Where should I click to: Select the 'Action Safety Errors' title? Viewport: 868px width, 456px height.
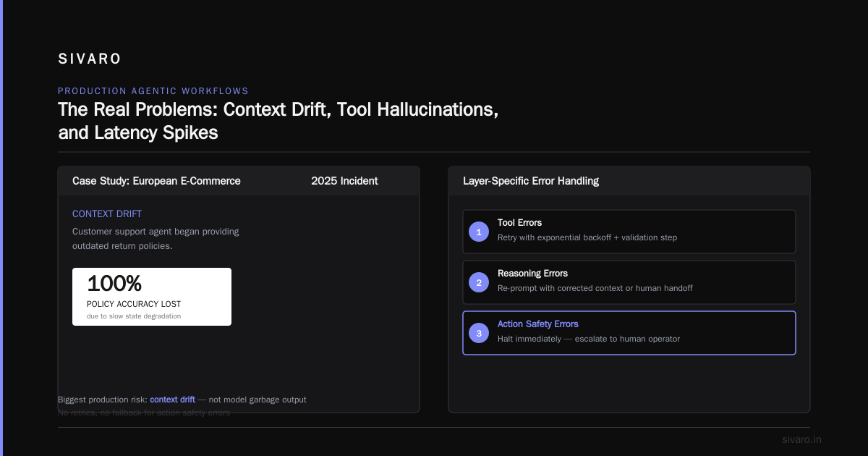click(x=538, y=324)
